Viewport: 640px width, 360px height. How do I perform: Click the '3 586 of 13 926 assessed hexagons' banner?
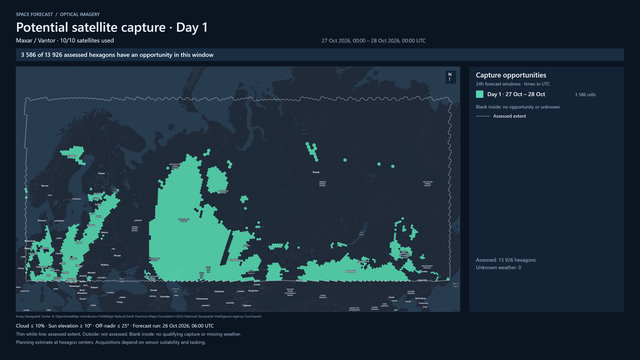[x=320, y=55]
